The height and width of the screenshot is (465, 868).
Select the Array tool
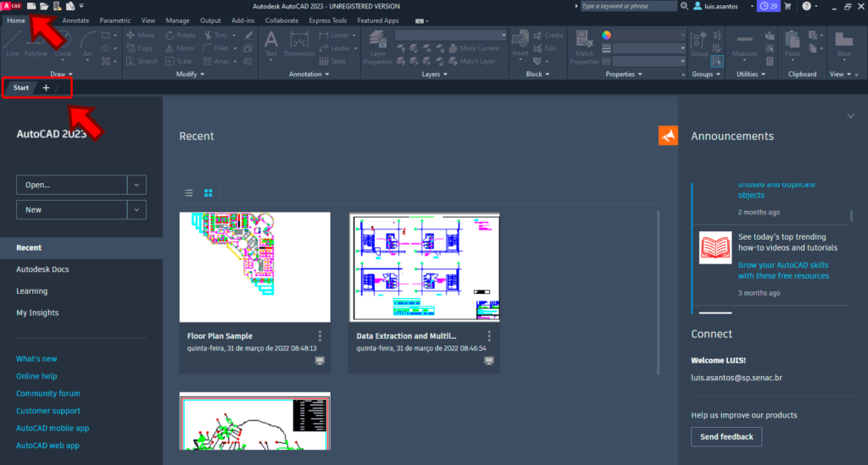tap(216, 61)
